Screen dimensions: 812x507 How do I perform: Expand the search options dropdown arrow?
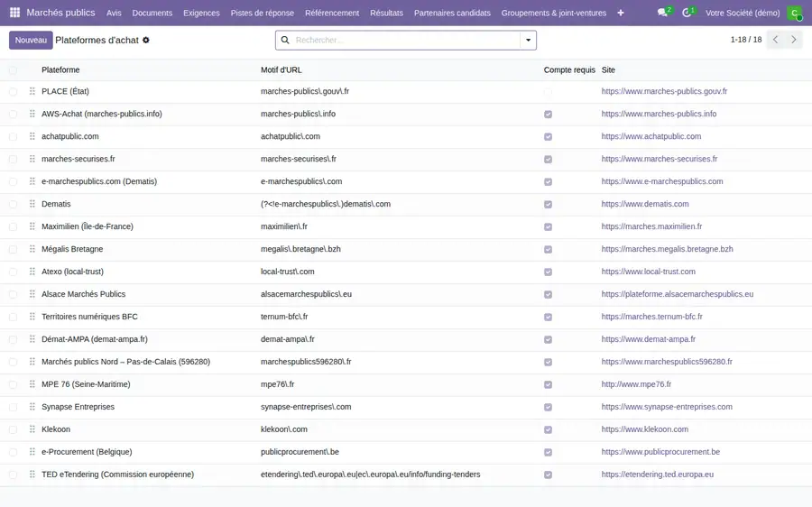tap(528, 40)
